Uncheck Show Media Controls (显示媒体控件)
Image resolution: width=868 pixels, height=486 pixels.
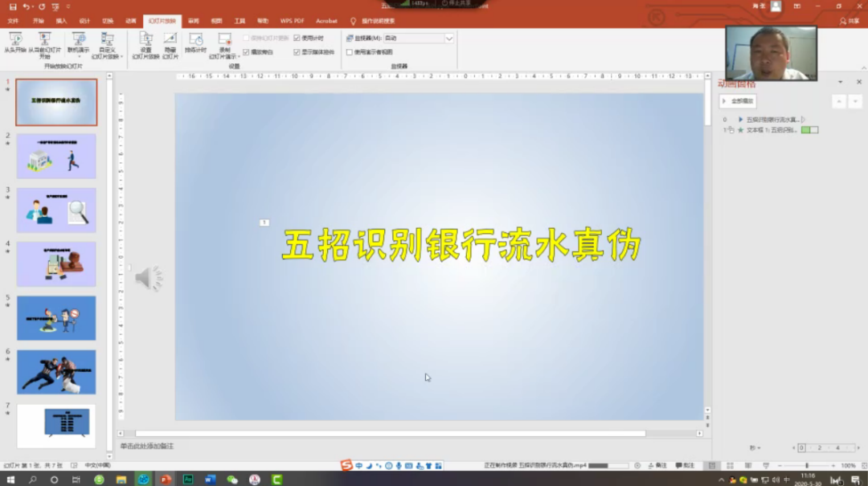[297, 51]
